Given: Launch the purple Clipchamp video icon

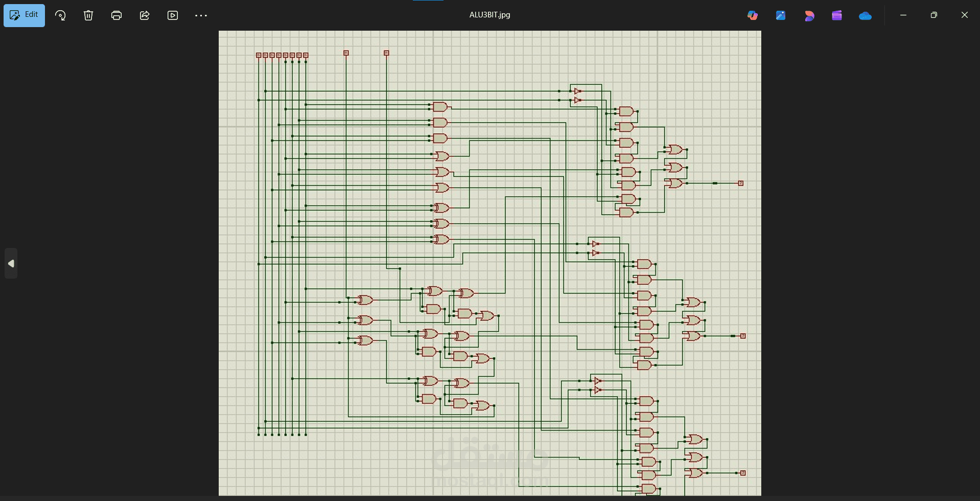Looking at the screenshot, I should tap(837, 15).
